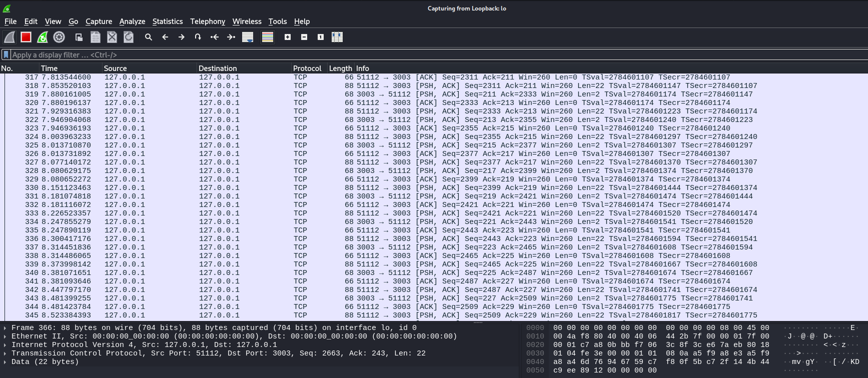The height and width of the screenshot is (378, 868).
Task: Sort by the Time column header
Action: click(x=71, y=68)
